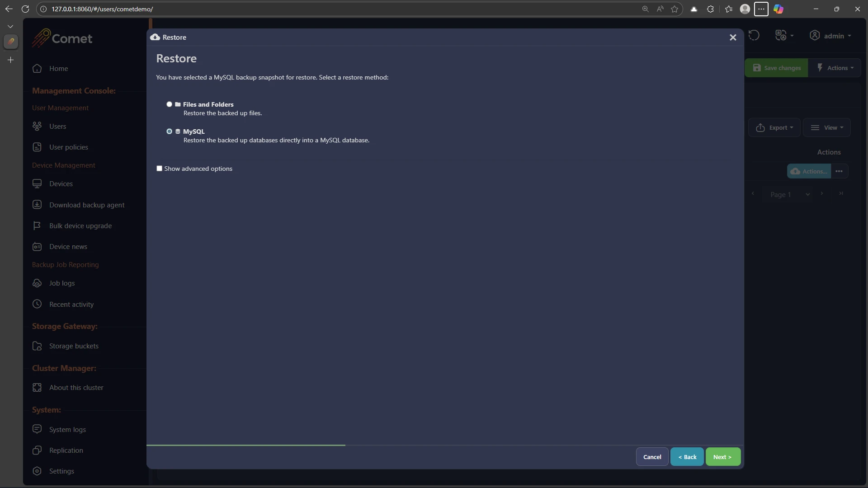Open the Devices page
This screenshot has height=488, width=868.
tap(61, 184)
